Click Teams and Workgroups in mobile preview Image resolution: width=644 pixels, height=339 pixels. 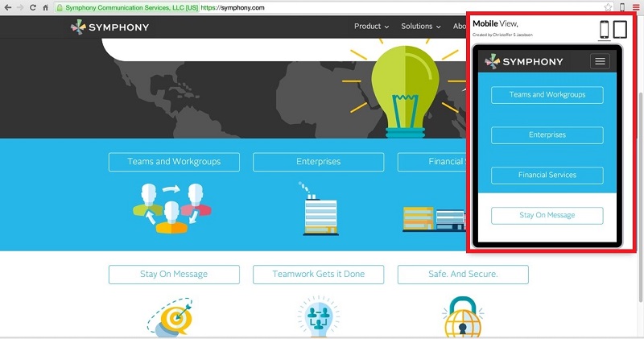click(547, 95)
